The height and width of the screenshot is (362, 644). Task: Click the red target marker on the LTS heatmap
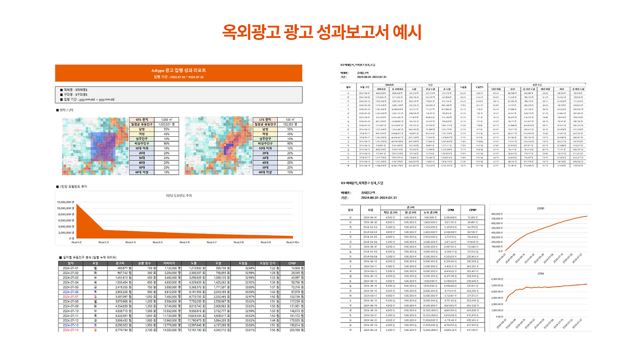point(225,144)
